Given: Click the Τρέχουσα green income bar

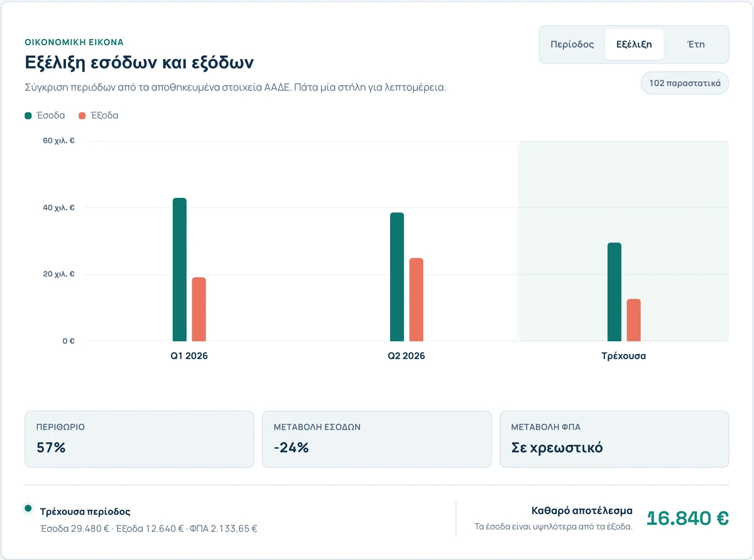Looking at the screenshot, I should pyautogui.click(x=615, y=292).
